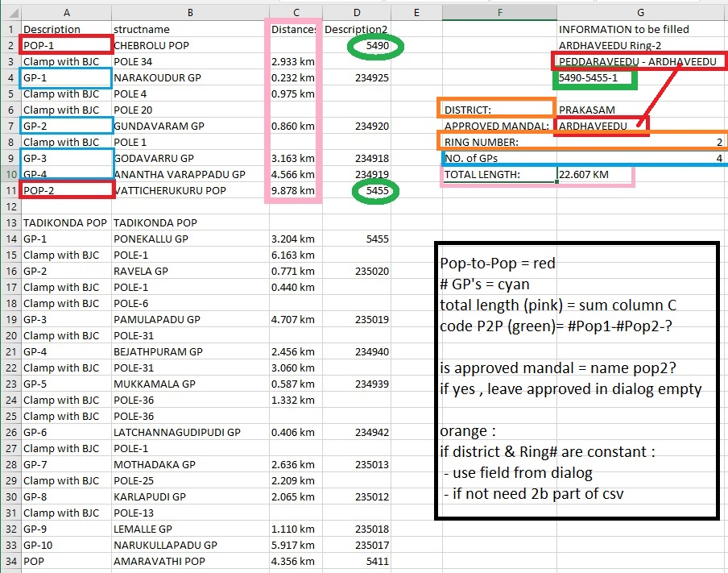728x573 pixels.
Task: Select column C header
Action: pos(296,13)
